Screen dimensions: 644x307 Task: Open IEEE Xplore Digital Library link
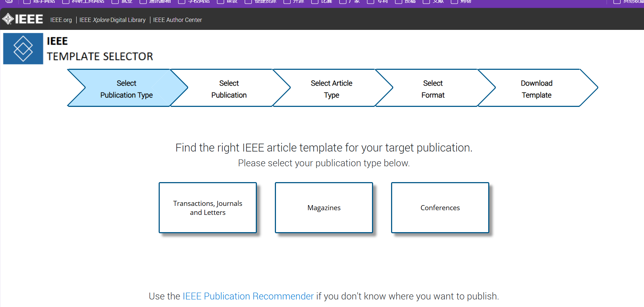coord(112,20)
